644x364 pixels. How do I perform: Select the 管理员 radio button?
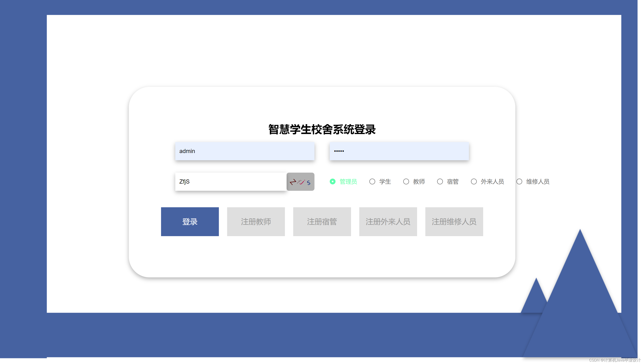332,182
